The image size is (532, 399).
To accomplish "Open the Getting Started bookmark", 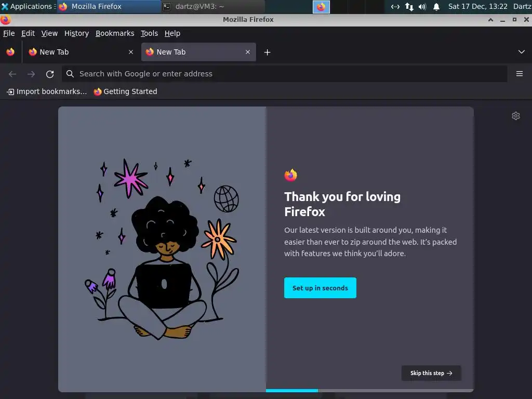I will [x=126, y=91].
